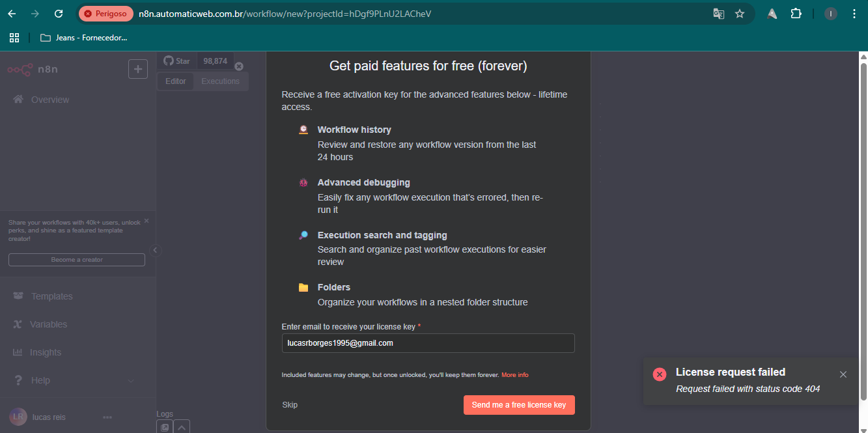Open the Jeans - Fornecedor bookmark folder

[x=83, y=38]
